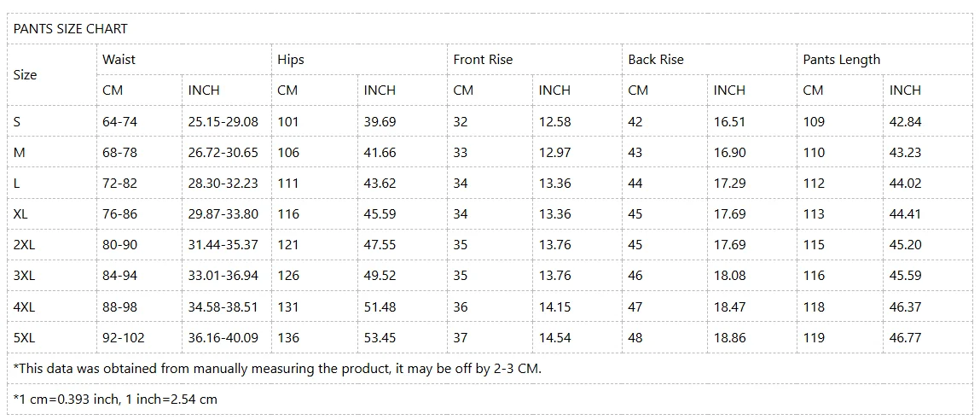Viewport: 980px width, 420px height.
Task: Click back rise inch value 18.08
Action: (729, 276)
